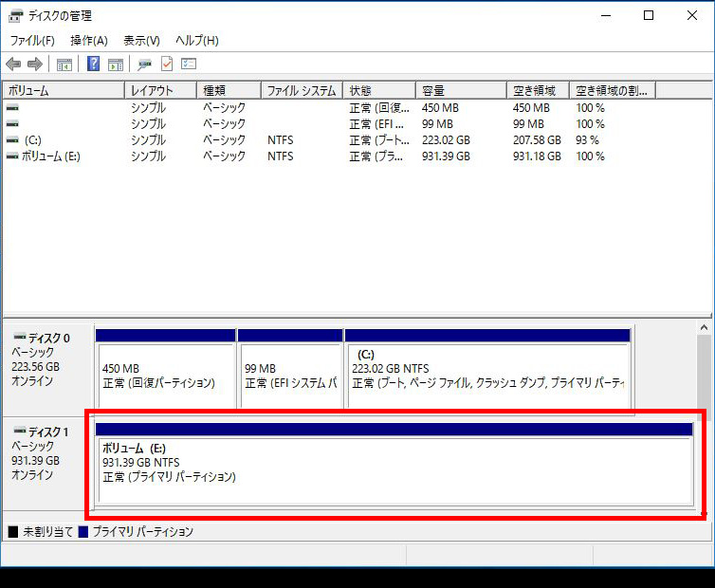
Task: Toggle the Show/Hide Action Pane icon
Action: (116, 64)
